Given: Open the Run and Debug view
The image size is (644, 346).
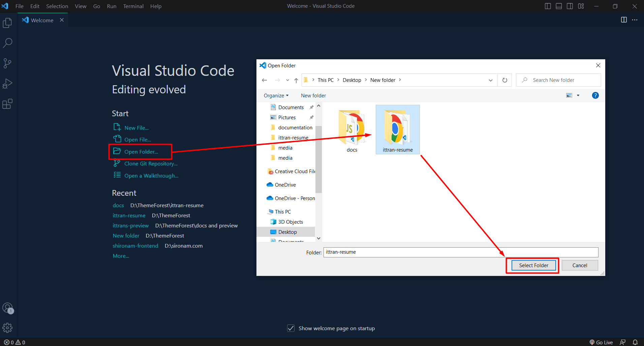Looking at the screenshot, I should (7, 84).
